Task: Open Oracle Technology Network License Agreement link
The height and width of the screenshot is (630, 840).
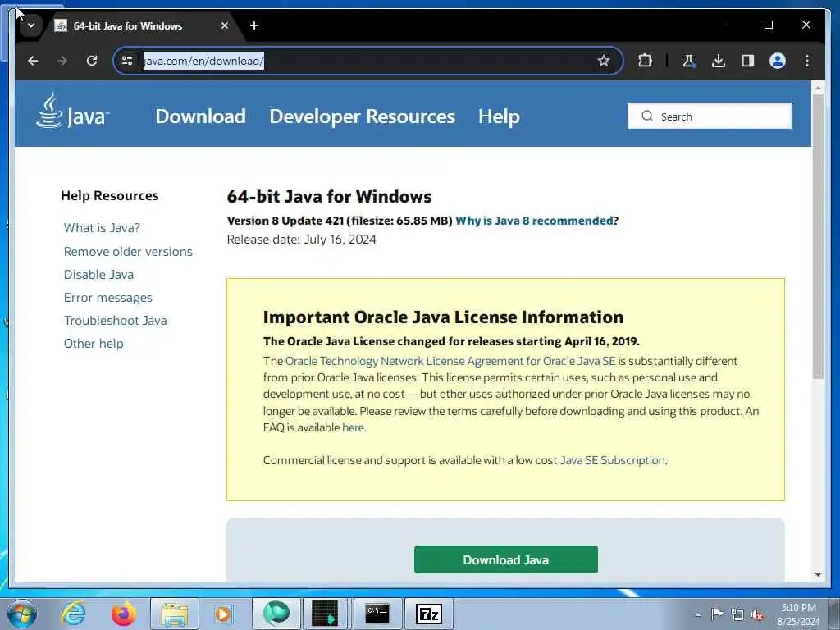Action: click(x=450, y=361)
